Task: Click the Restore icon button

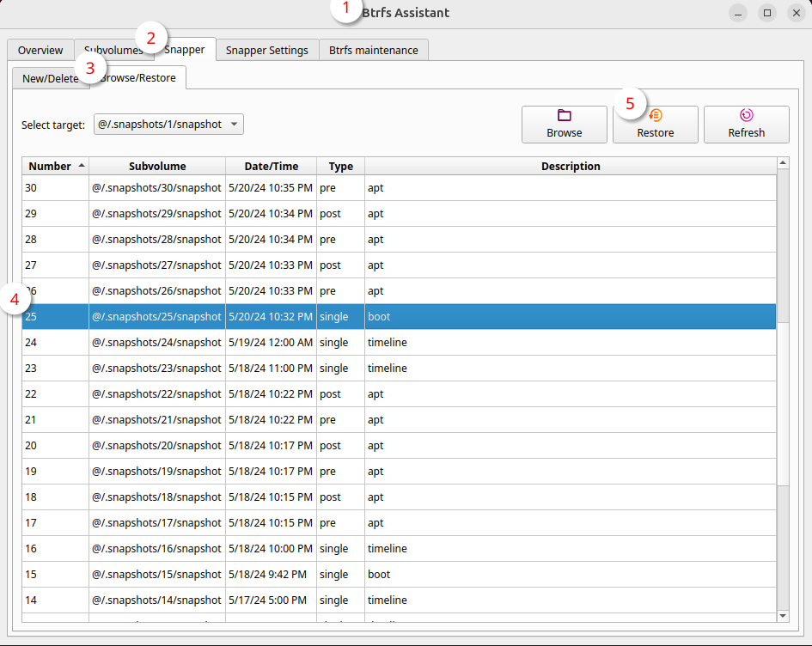Action: coord(656,115)
